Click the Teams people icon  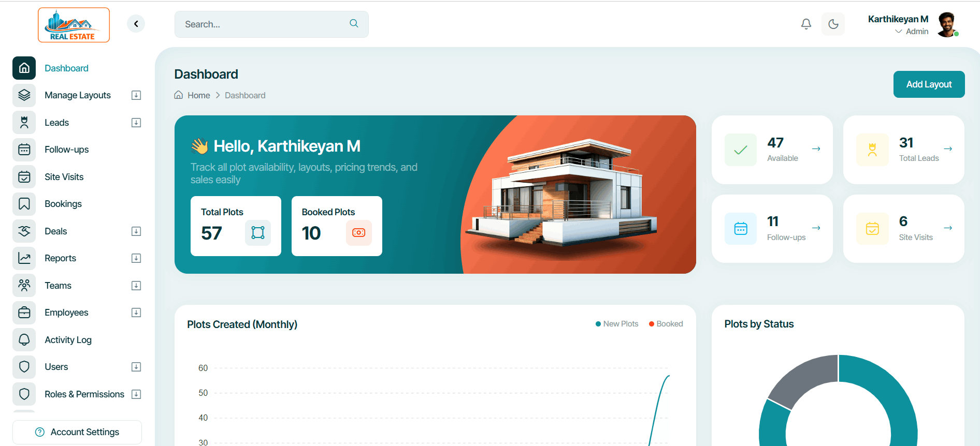pyautogui.click(x=24, y=286)
